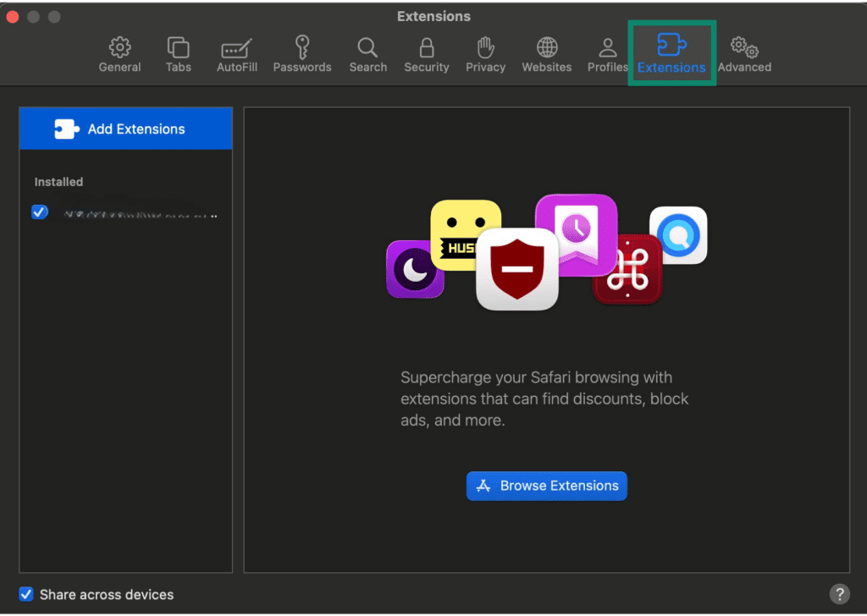Click the purple moon extension icon
The height and width of the screenshot is (616, 867).
(x=415, y=269)
